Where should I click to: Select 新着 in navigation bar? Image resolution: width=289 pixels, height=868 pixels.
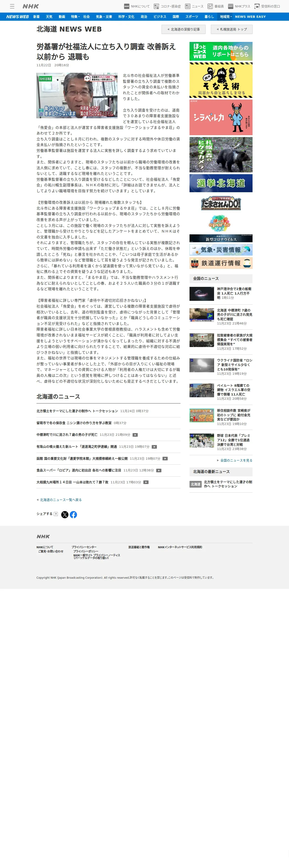point(36,16)
